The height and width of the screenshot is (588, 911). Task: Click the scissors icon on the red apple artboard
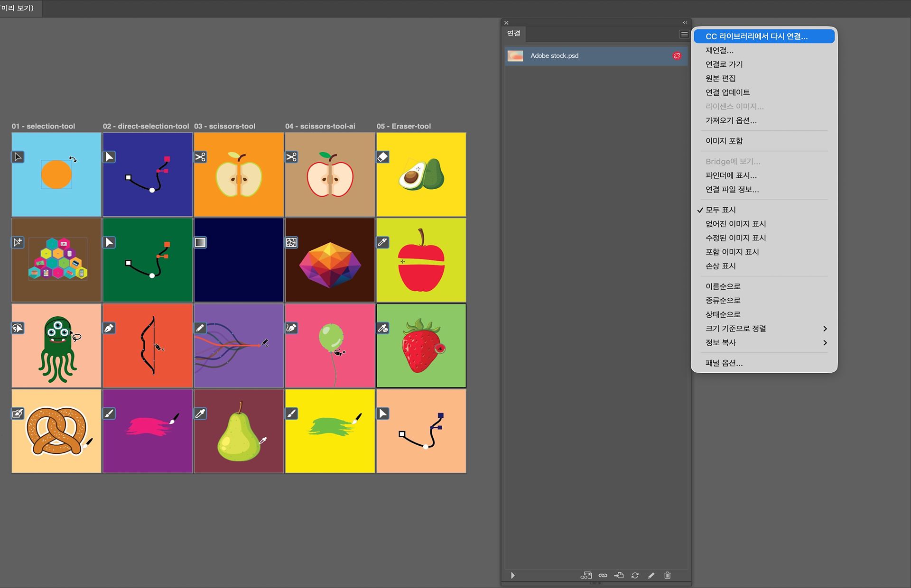coord(291,157)
